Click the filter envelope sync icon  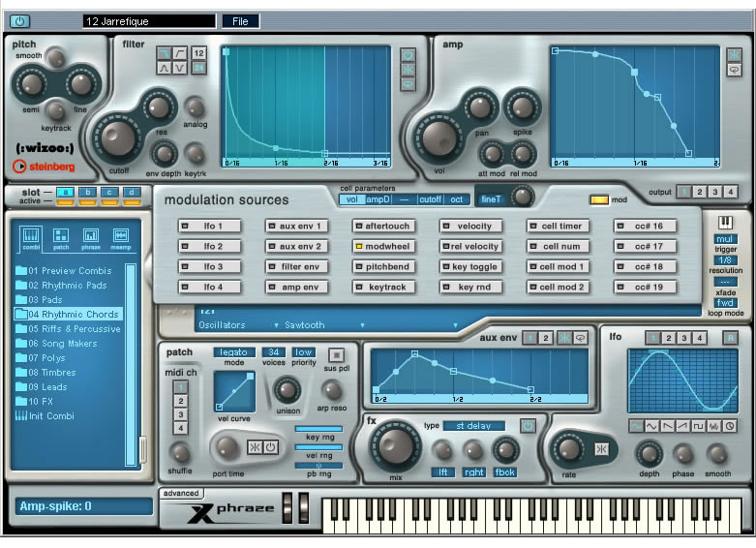point(408,70)
